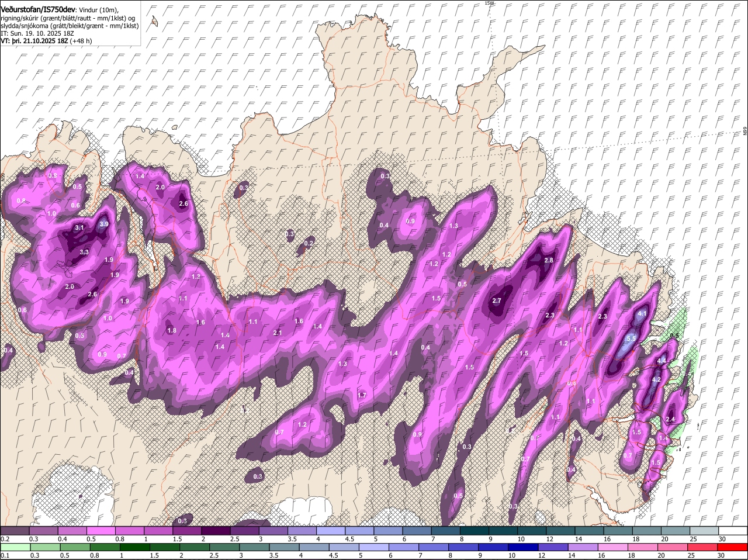
Task: Click the darkest purple 2 swatch in snow legend
Action: point(216,531)
